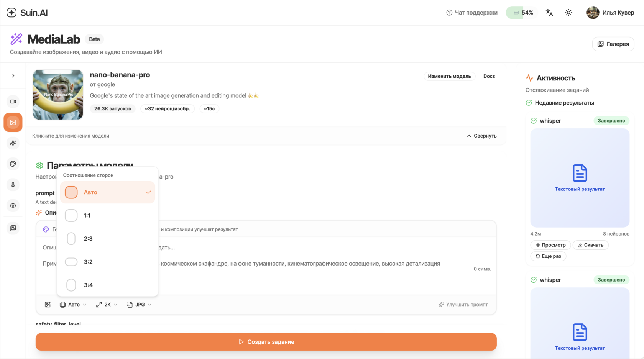Open the Галерея gallery button
Screen dimensions: 644x359
coord(613,44)
